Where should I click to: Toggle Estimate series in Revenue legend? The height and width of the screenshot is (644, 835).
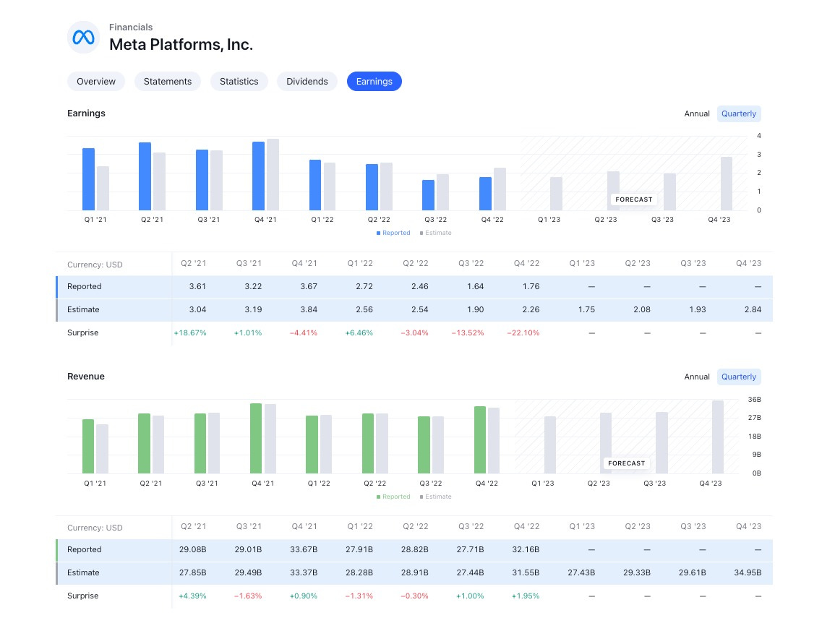click(436, 497)
